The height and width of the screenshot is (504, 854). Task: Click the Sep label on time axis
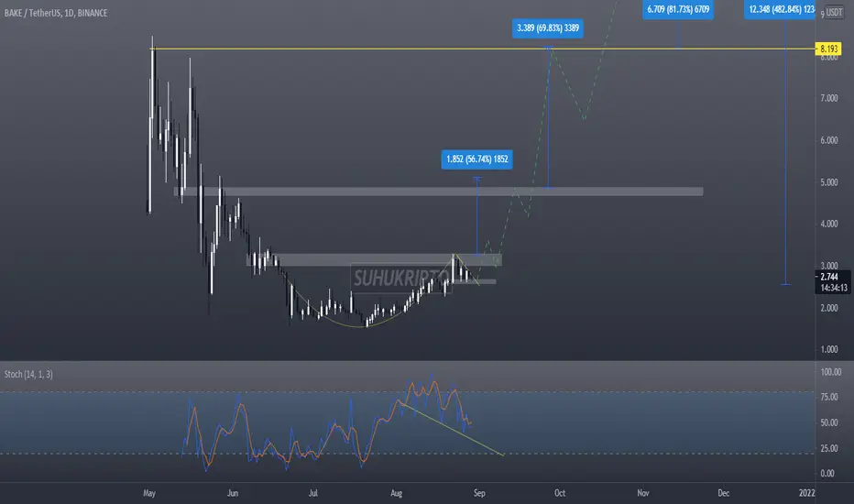pyautogui.click(x=479, y=493)
